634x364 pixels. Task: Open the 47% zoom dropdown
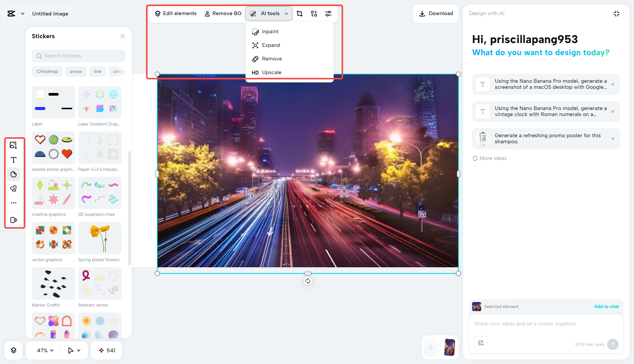(45, 350)
